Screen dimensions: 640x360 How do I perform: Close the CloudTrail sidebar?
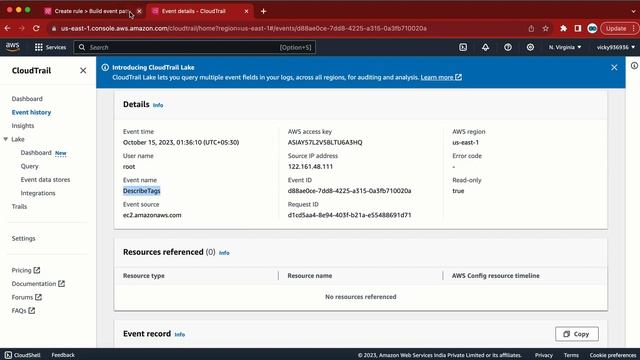[83, 71]
